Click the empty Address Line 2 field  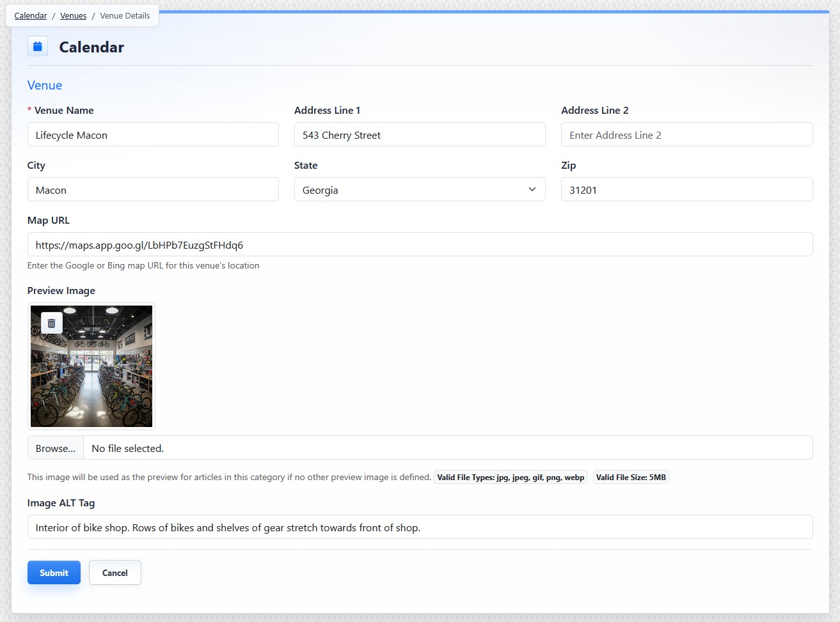coord(687,134)
